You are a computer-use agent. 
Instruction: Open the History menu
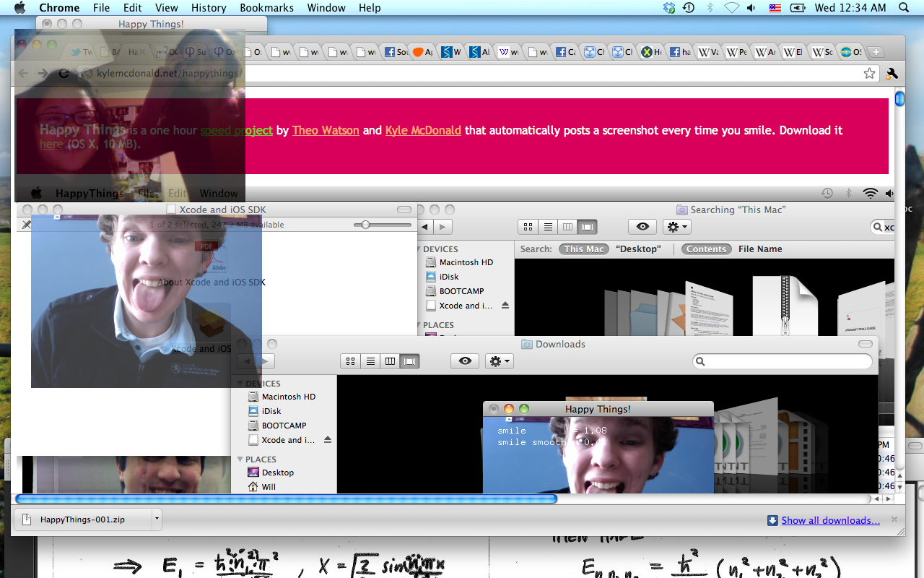[x=209, y=8]
